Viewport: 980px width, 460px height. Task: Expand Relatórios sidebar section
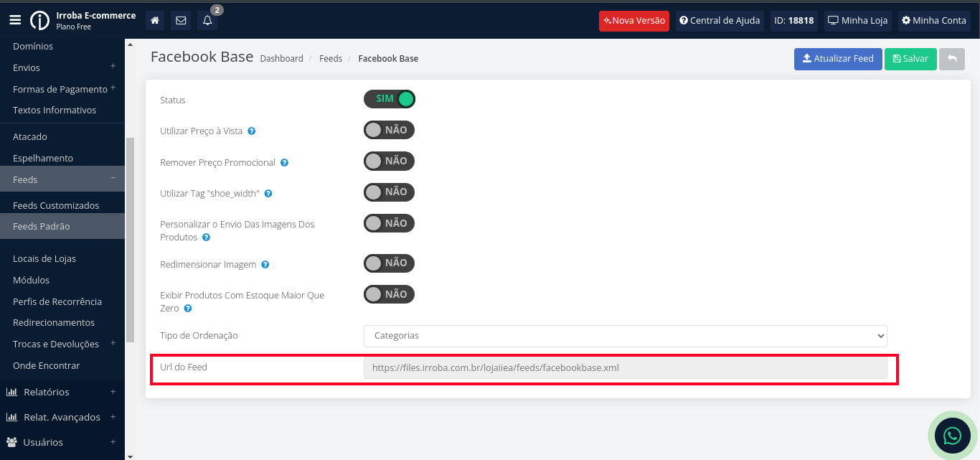(x=62, y=392)
